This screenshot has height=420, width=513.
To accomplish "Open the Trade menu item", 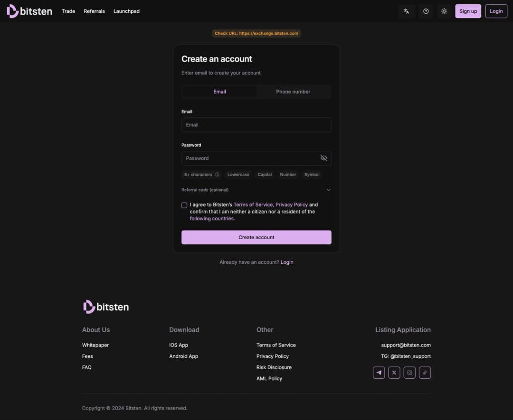I will (x=68, y=11).
